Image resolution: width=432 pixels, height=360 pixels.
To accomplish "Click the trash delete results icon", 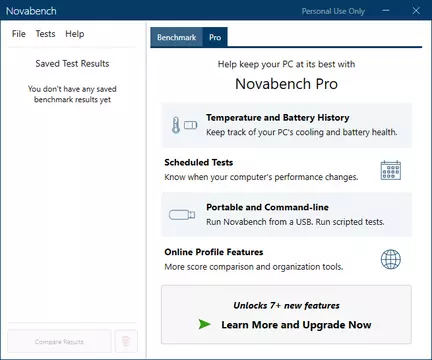I will coord(126,341).
